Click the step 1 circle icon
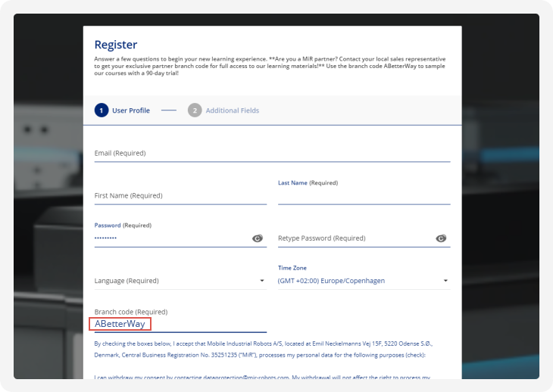This screenshot has width=553, height=392. (x=102, y=110)
